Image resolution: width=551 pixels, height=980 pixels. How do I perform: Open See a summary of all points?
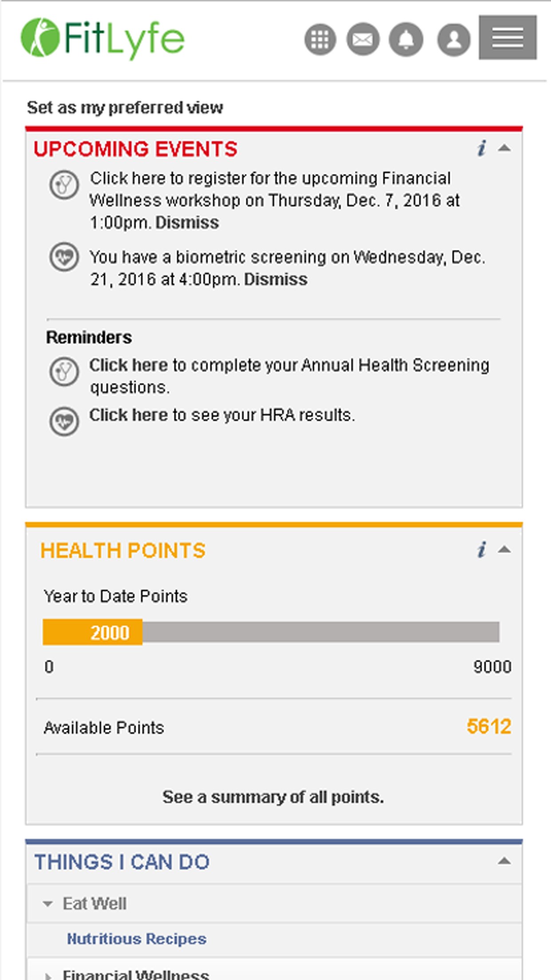coord(273,797)
